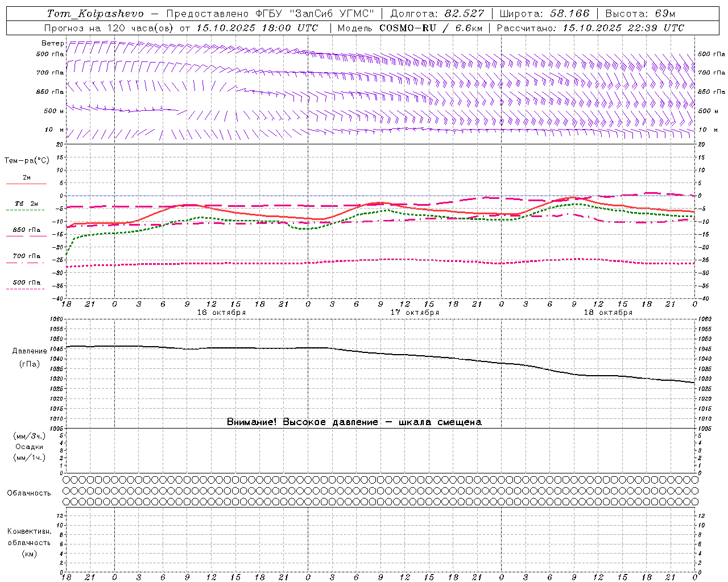Click the pink dashed line sample under 500 гПа legend

pos(26,289)
